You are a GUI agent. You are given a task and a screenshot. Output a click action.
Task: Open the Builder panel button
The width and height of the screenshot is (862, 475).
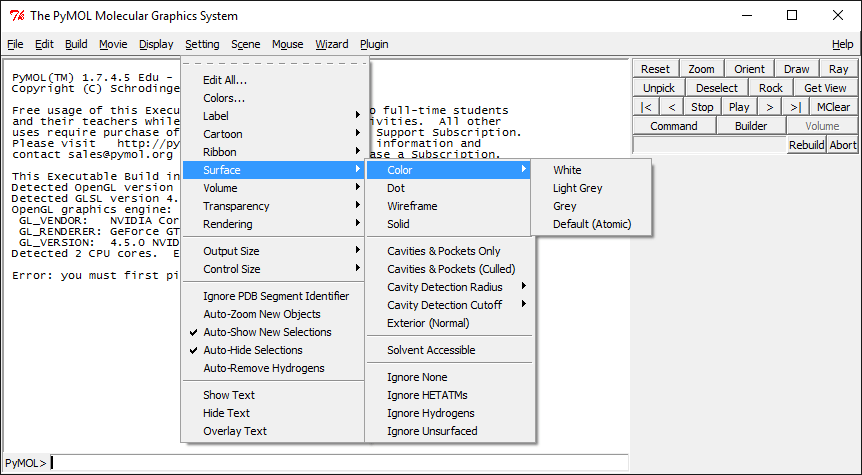[x=751, y=126]
